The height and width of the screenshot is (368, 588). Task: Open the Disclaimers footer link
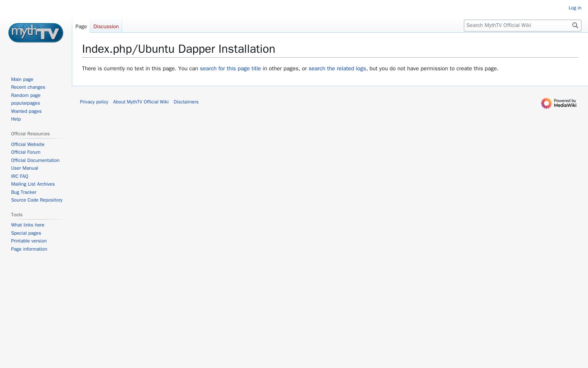tap(186, 102)
